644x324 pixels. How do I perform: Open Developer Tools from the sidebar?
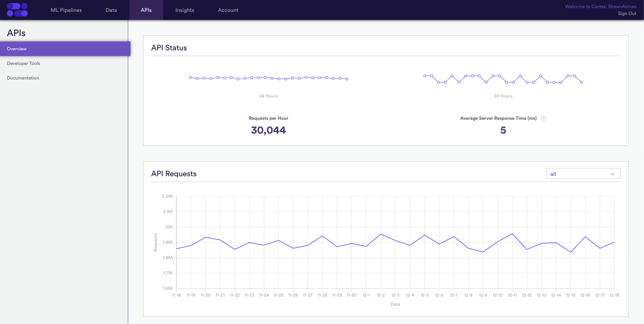23,63
